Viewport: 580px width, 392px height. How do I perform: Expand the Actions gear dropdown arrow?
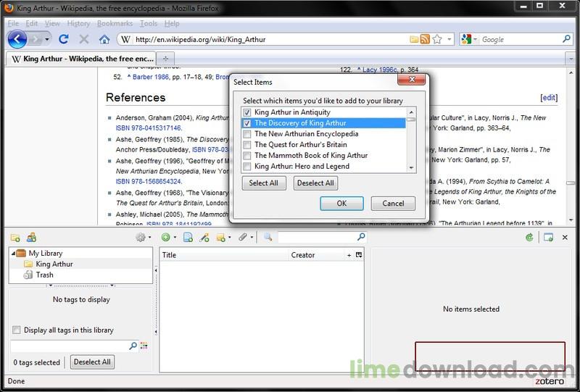[149, 238]
